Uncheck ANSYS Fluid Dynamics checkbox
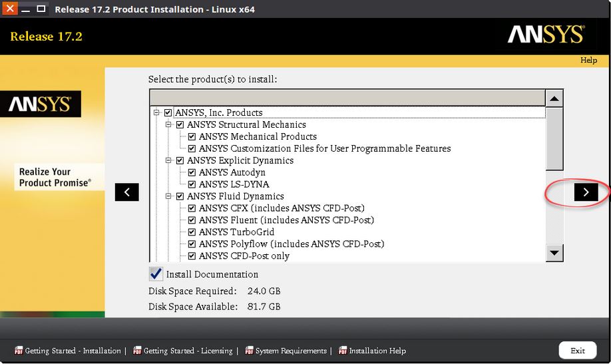This screenshot has height=364, width=611. click(x=180, y=196)
